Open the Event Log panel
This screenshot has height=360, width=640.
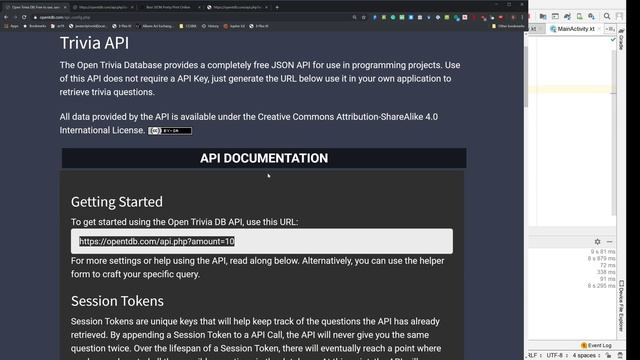pyautogui.click(x=596, y=345)
